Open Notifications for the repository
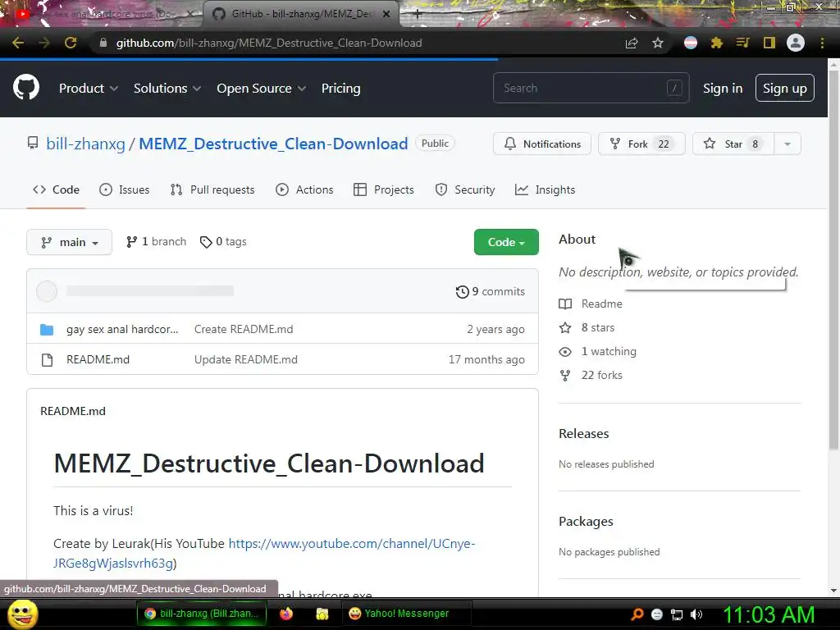This screenshot has height=630, width=840. point(542,144)
